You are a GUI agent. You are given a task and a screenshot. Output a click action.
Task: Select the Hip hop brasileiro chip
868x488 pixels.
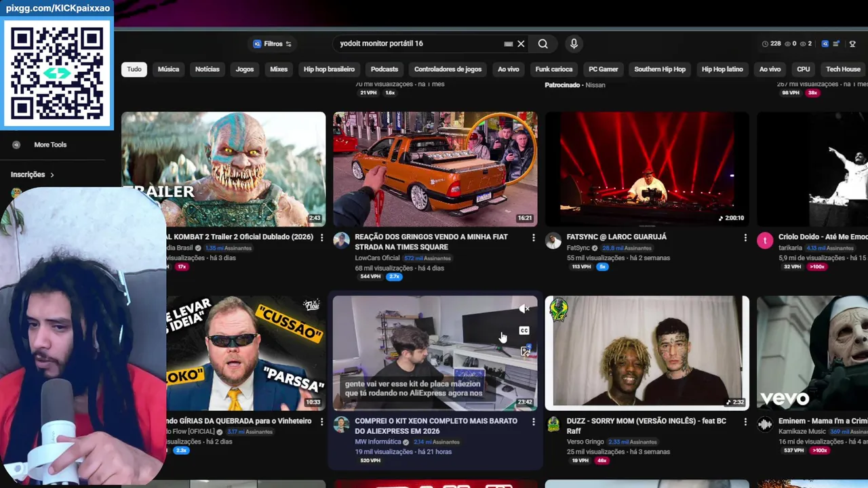pos(329,69)
